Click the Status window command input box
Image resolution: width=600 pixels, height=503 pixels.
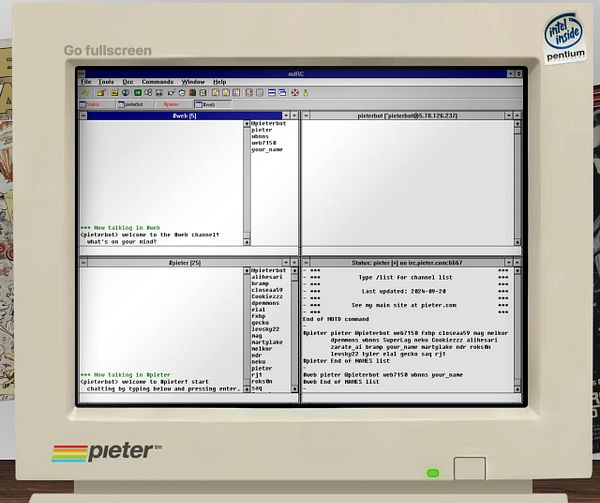click(411, 398)
